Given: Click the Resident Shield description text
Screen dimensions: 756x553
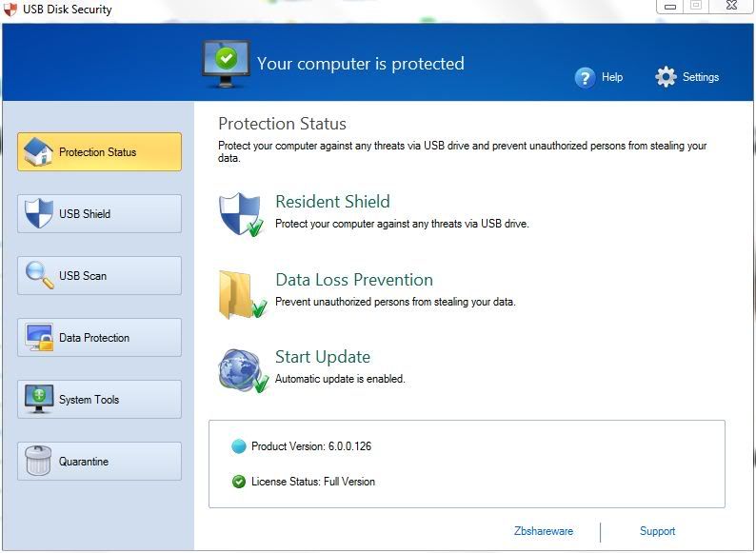Looking at the screenshot, I should [x=402, y=224].
